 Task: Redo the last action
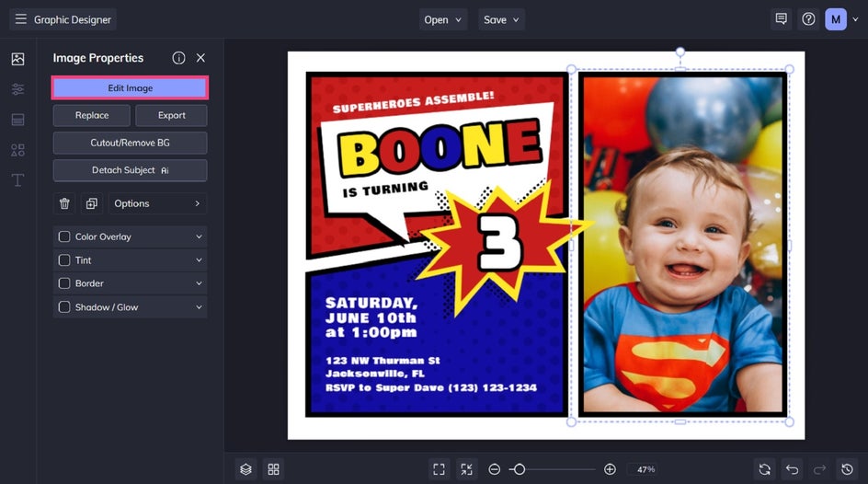click(x=820, y=469)
